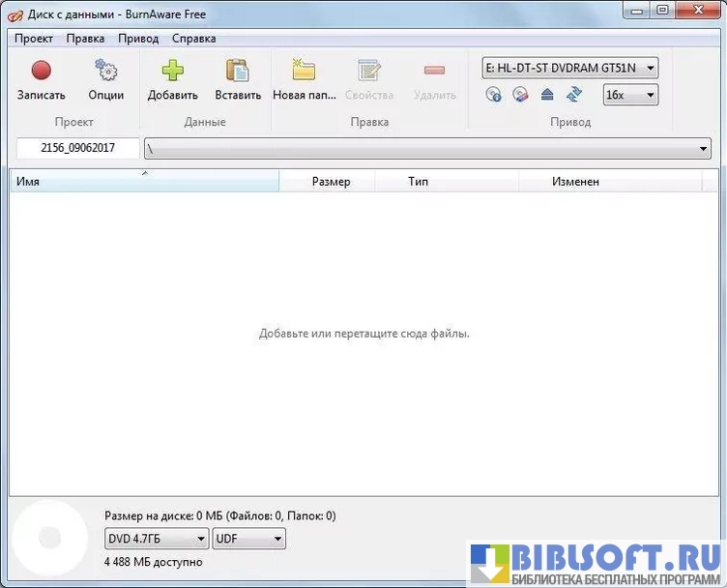Click the disc label field 2156_09062017

pos(77,149)
